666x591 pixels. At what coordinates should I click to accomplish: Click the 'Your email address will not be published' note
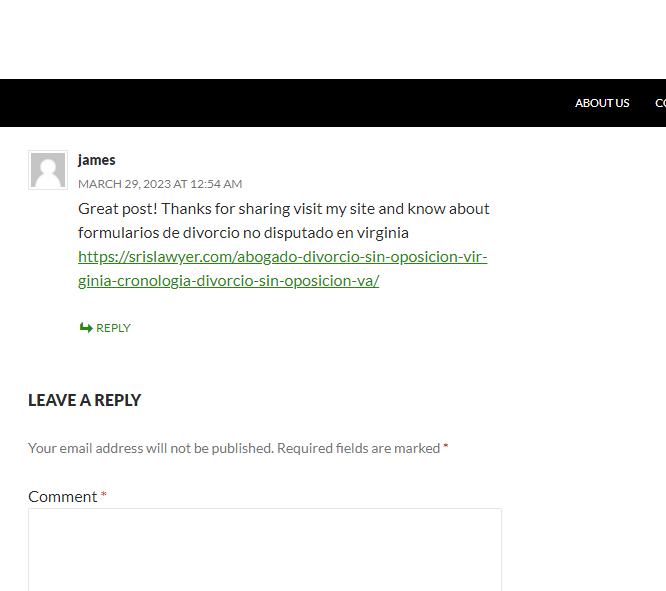click(151, 448)
